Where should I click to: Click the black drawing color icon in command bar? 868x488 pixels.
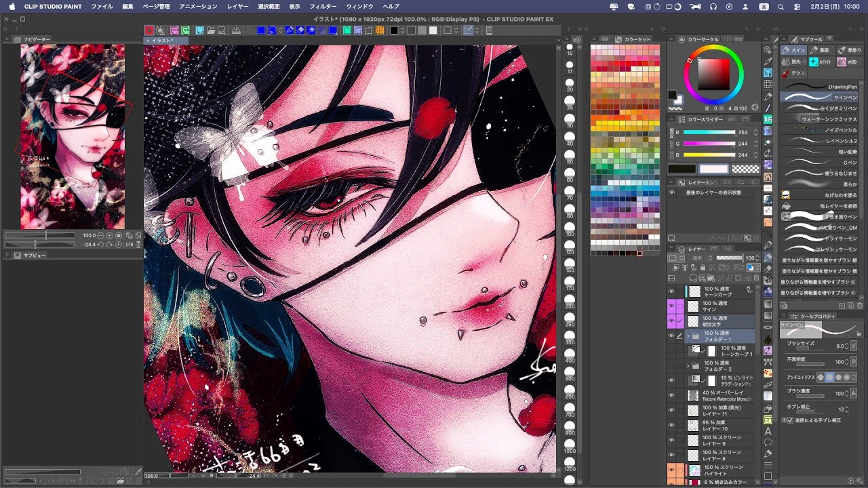394,30
